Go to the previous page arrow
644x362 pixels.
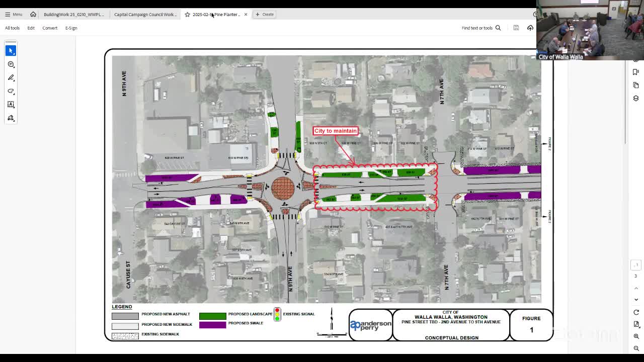tap(636, 288)
